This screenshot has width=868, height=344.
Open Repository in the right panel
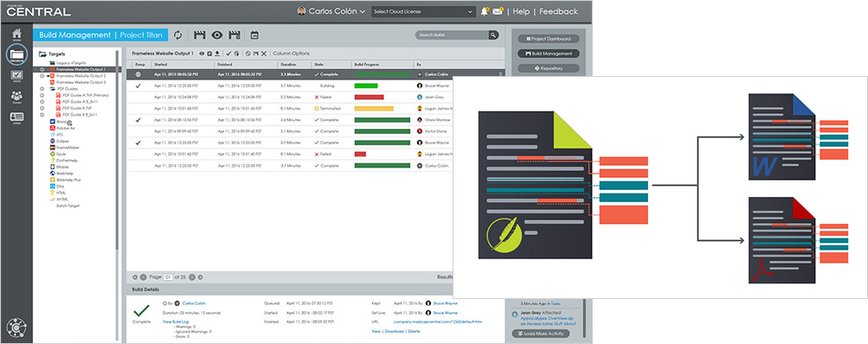549,68
